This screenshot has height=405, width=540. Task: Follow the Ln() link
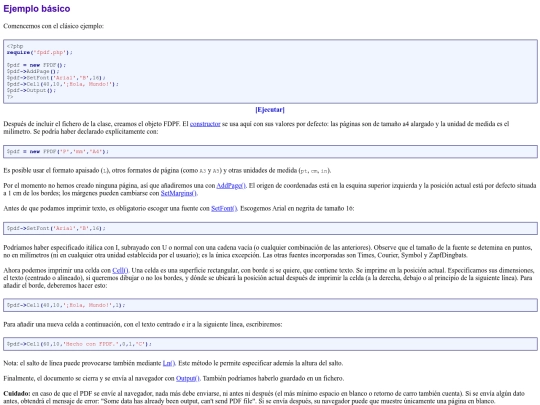169,363
